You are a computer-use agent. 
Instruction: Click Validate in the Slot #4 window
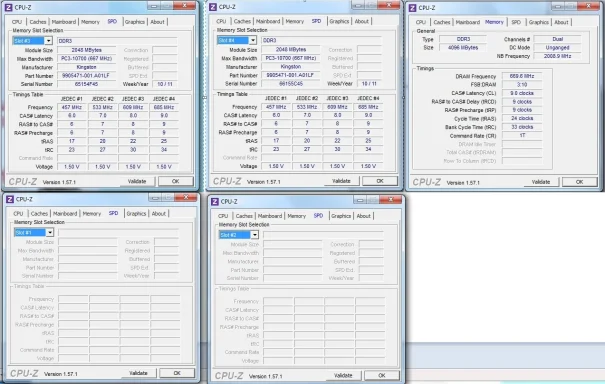(341, 181)
